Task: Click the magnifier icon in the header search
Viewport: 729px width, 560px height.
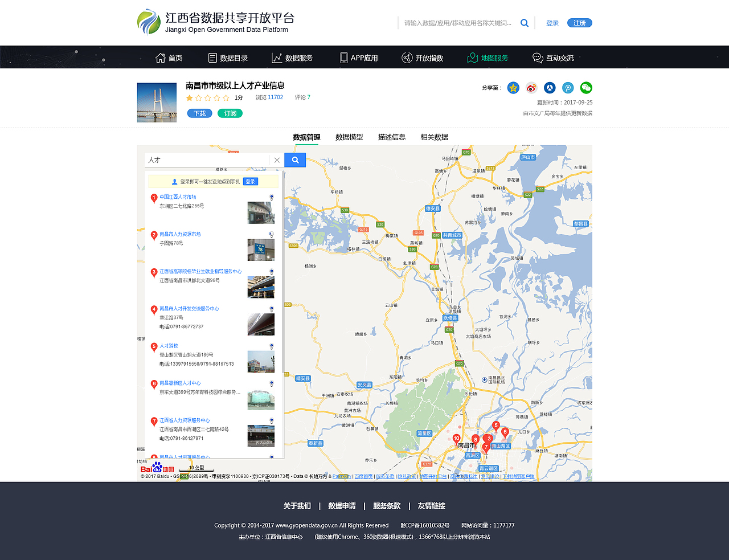Action: (x=525, y=23)
